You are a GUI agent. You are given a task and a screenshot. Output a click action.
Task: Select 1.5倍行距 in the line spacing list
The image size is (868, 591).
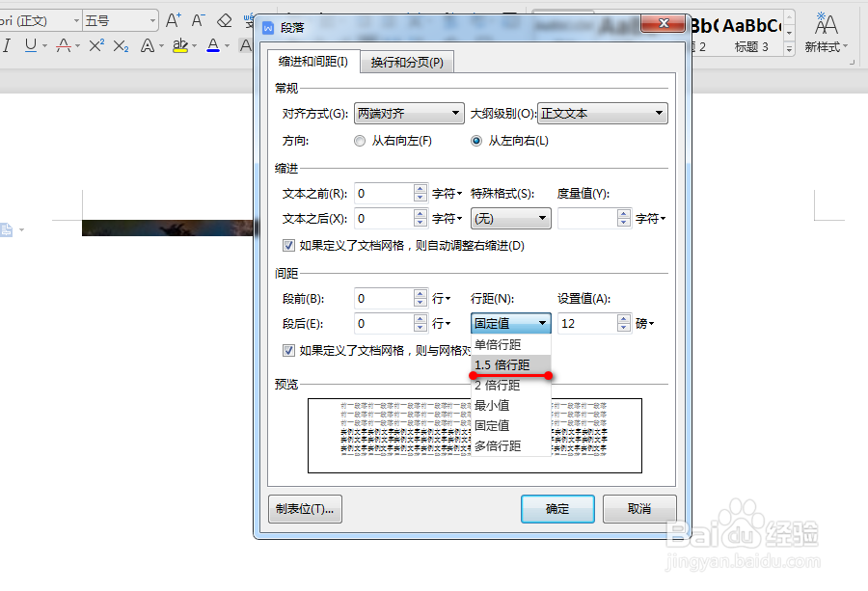[502, 364]
